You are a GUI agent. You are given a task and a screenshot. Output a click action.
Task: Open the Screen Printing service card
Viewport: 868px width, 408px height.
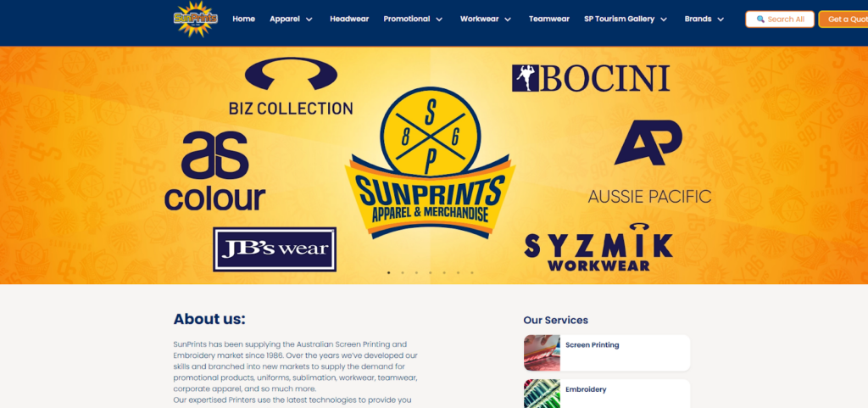coord(607,353)
